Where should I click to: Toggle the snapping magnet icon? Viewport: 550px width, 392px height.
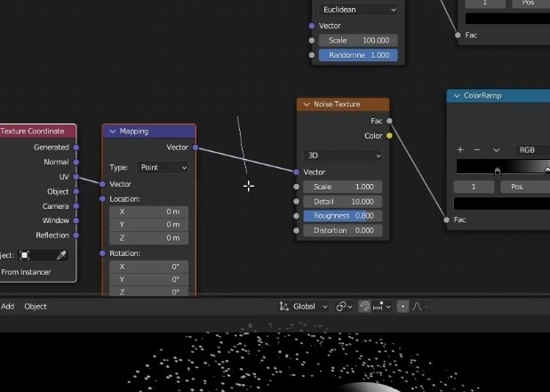[364, 307]
